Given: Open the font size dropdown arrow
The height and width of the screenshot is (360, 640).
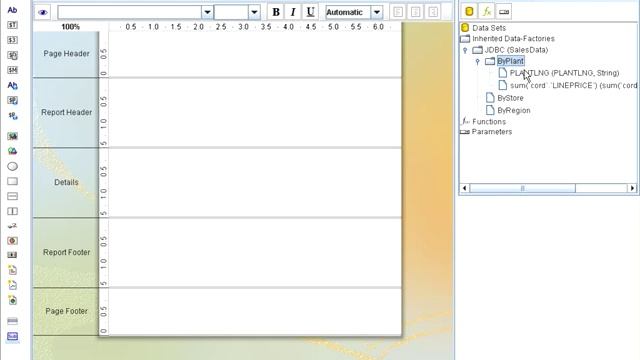Looking at the screenshot, I should [254, 12].
